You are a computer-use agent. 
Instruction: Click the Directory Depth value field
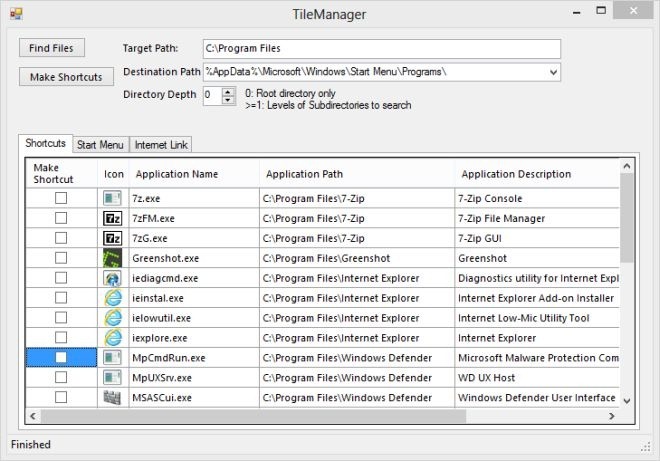213,96
